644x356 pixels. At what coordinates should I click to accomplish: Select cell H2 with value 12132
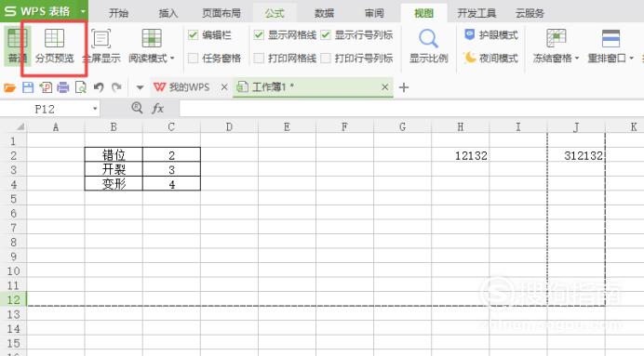click(x=461, y=155)
